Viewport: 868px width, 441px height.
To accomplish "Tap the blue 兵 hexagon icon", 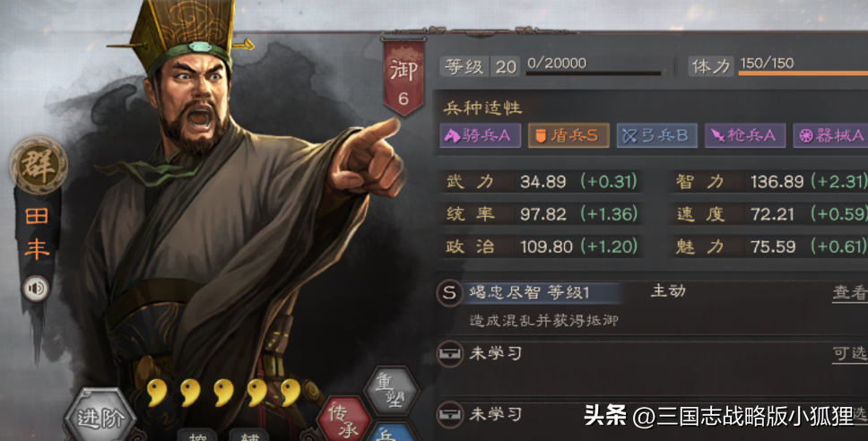I will 390,433.
